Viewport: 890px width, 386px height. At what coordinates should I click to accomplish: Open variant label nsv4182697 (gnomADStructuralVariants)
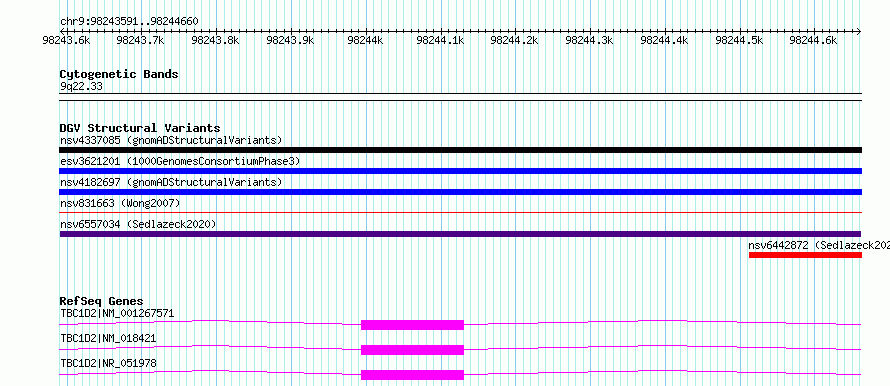coord(171,182)
